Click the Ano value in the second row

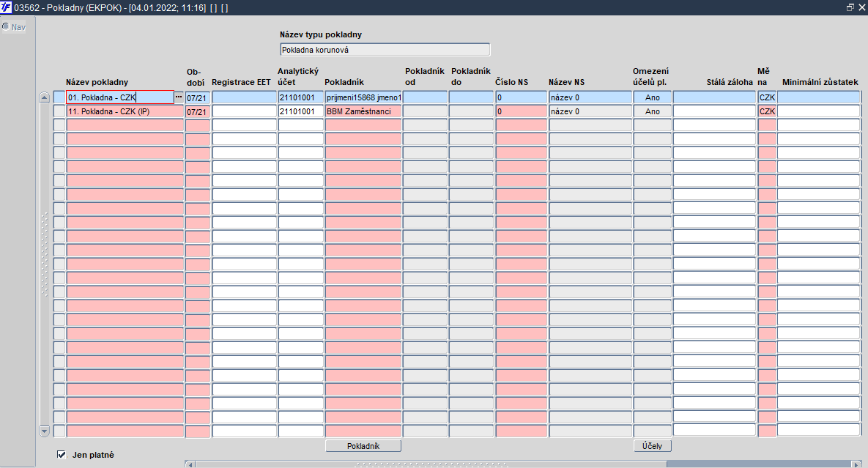tap(653, 111)
